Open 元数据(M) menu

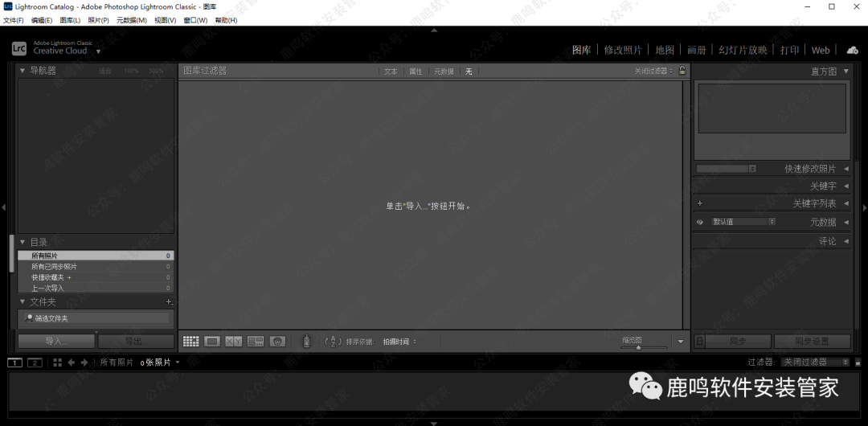pos(131,21)
